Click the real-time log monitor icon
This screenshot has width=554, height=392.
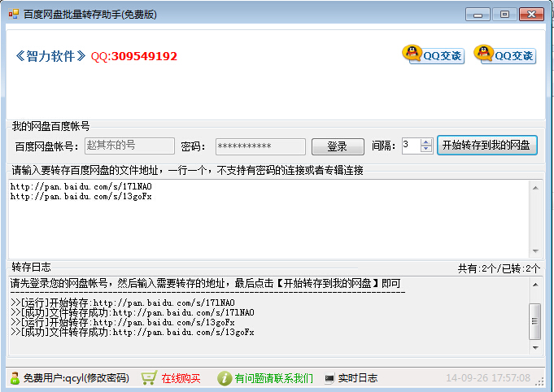[329, 378]
